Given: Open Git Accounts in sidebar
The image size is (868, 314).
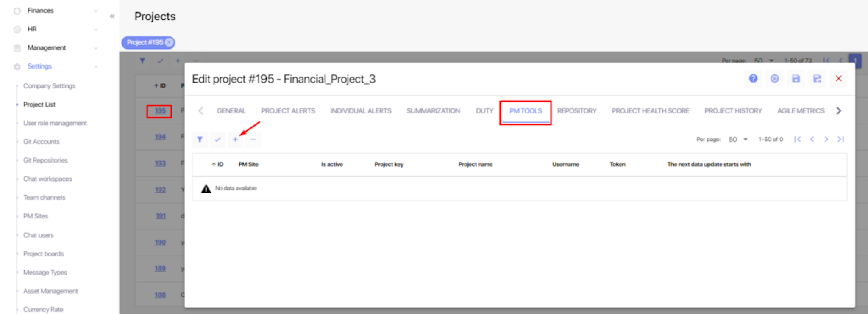Looking at the screenshot, I should coord(41,142).
